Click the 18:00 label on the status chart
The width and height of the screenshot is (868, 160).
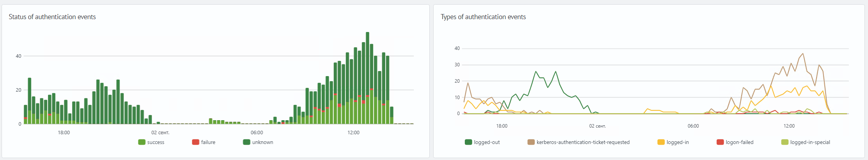click(x=64, y=133)
